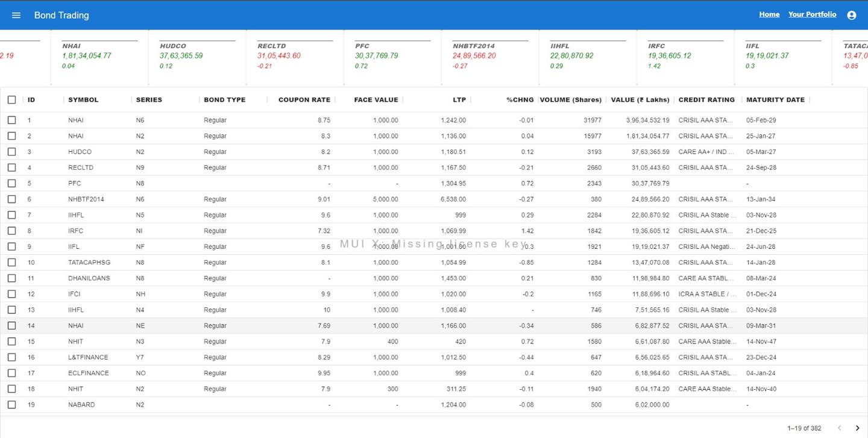Click ECLFINANCE symbol in row 17
The width and height of the screenshot is (868, 438).
pyautogui.click(x=89, y=373)
